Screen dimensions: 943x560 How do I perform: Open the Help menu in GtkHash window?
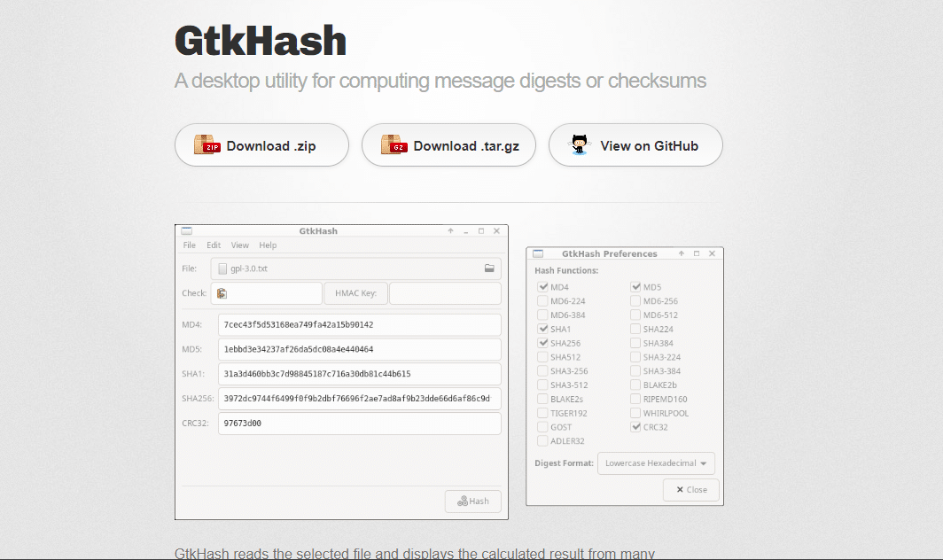click(268, 245)
